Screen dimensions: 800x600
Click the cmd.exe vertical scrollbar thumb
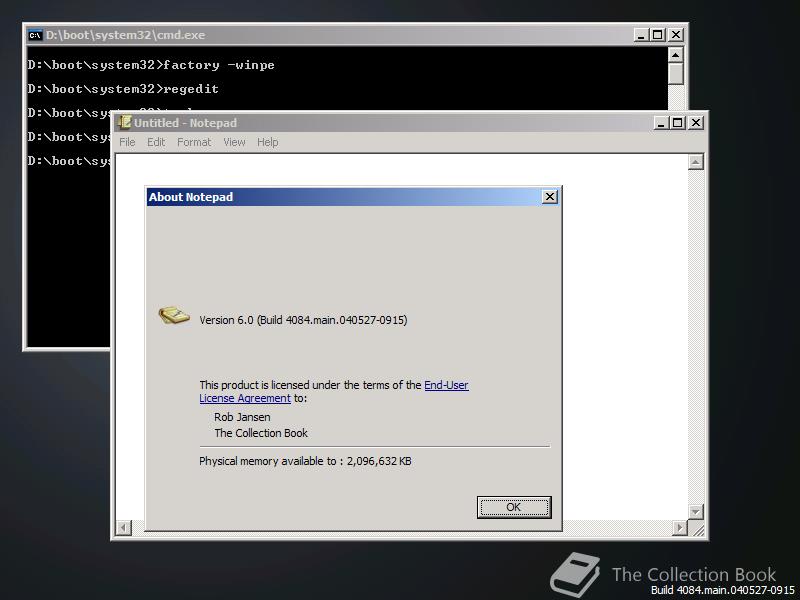click(x=676, y=73)
